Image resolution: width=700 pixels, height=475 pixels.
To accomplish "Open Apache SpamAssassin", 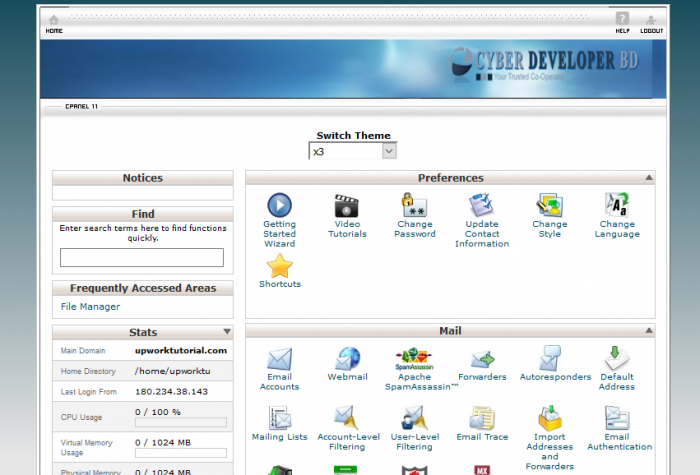I will (x=414, y=359).
